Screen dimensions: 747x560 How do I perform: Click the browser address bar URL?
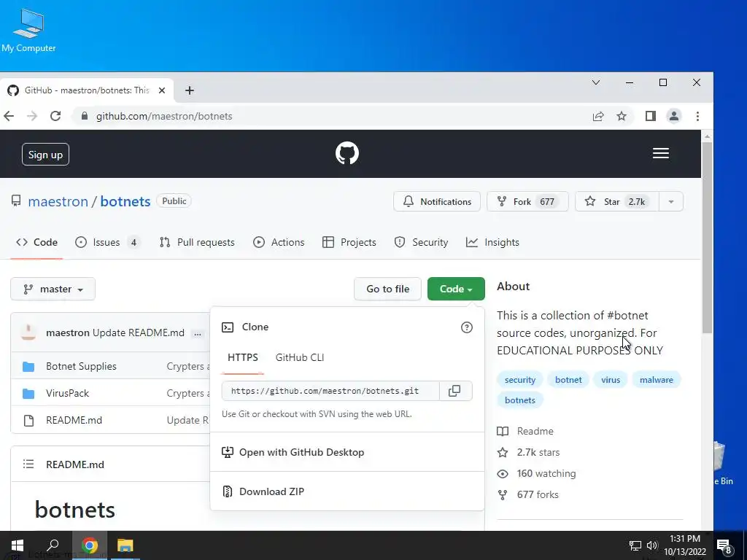pos(164,116)
